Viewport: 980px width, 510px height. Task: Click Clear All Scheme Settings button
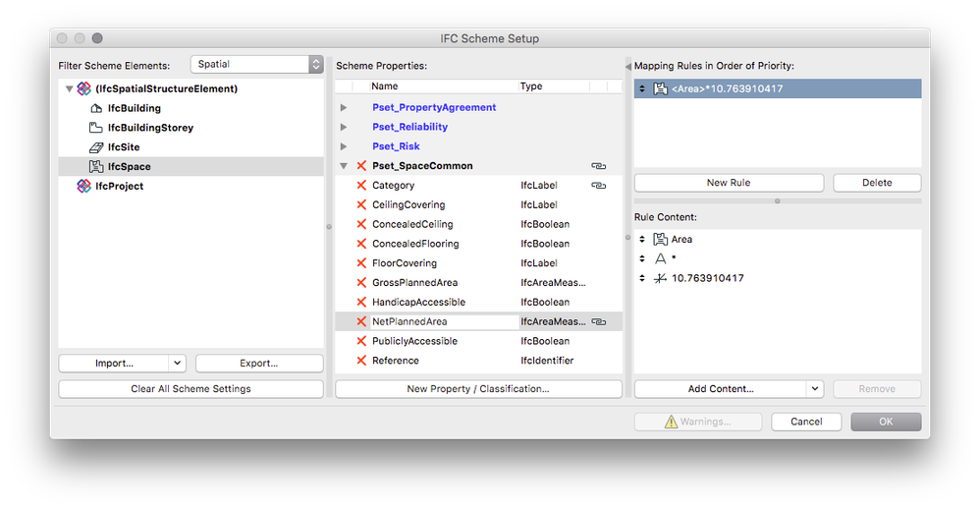tap(191, 389)
